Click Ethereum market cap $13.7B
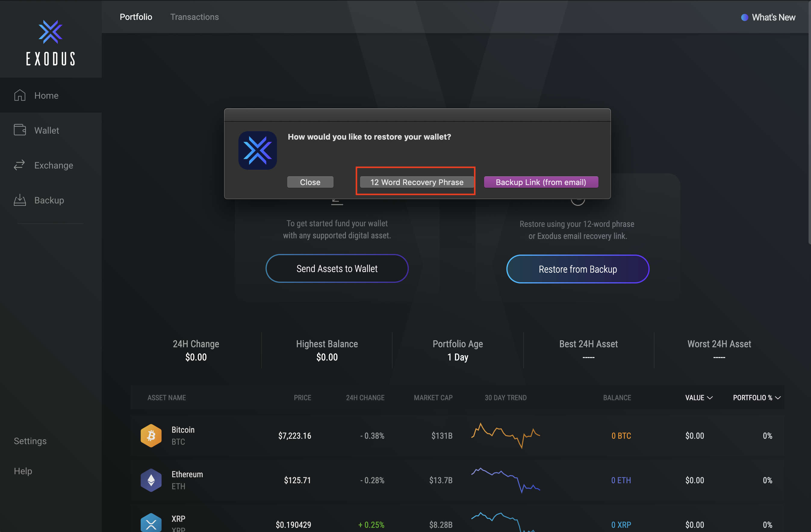 point(441,480)
